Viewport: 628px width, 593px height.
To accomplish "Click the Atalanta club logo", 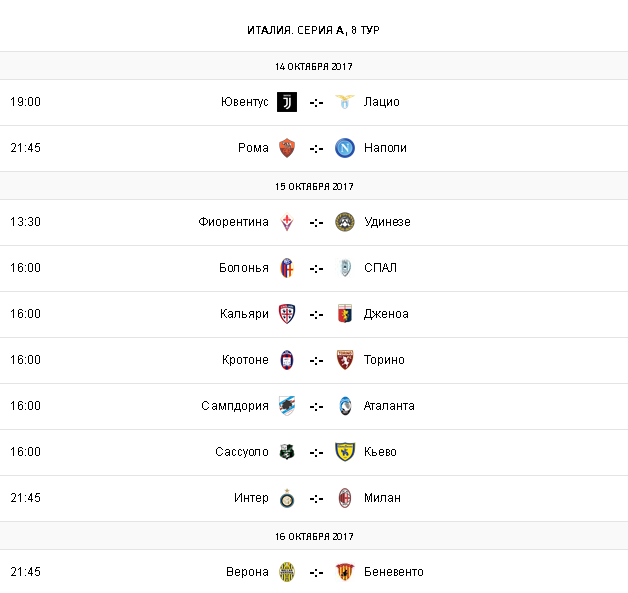I will coord(345,406).
